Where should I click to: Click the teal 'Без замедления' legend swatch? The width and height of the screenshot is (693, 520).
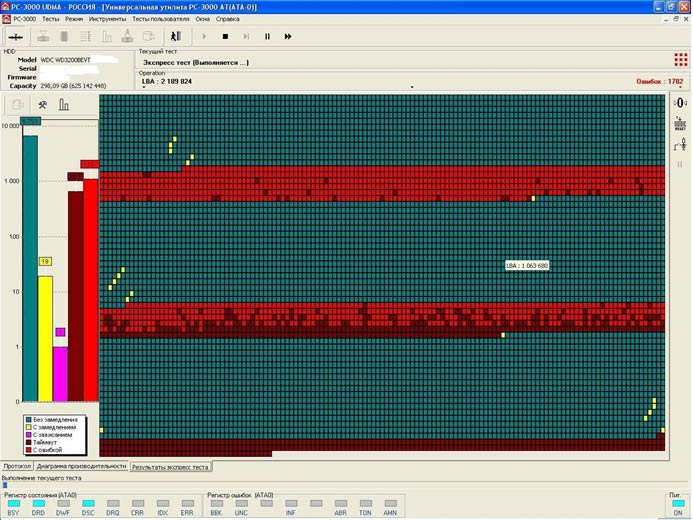coord(29,420)
